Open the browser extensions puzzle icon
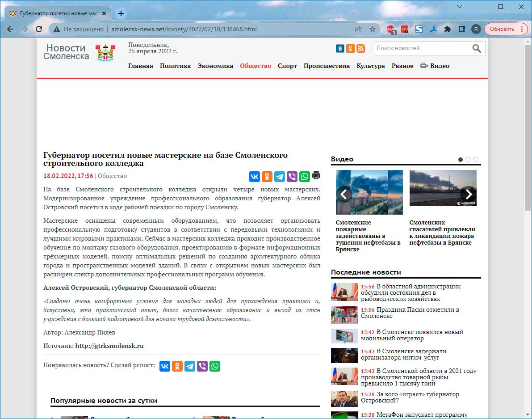532x419 pixels. [447, 29]
